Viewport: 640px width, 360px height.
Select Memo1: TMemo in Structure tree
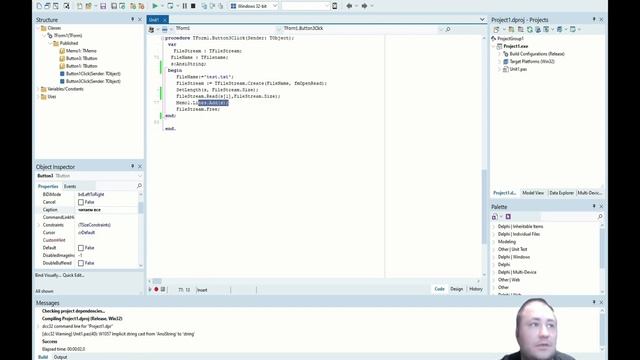point(81,51)
